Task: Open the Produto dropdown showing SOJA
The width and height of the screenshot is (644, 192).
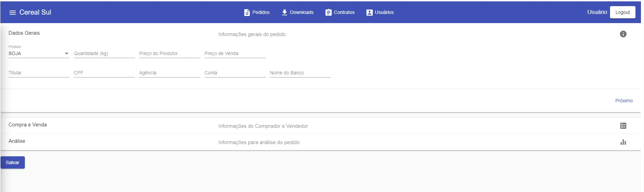Action: (x=39, y=53)
